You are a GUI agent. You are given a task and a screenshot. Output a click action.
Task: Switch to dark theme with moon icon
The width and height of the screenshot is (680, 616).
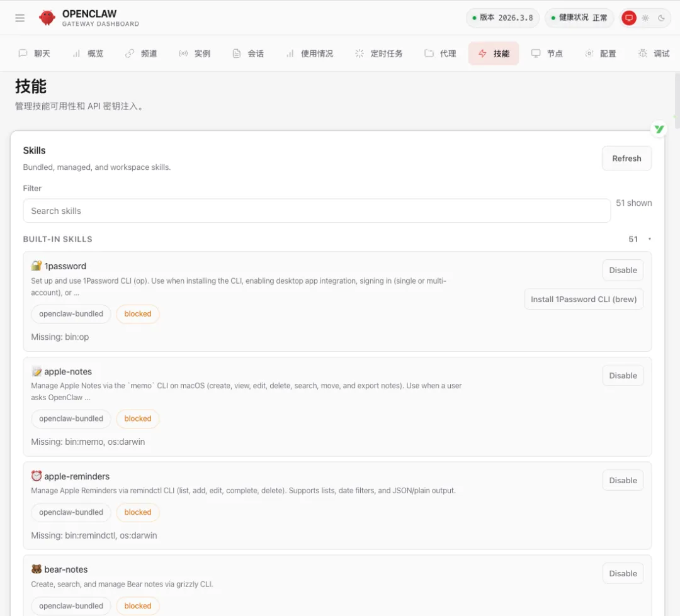click(x=661, y=18)
